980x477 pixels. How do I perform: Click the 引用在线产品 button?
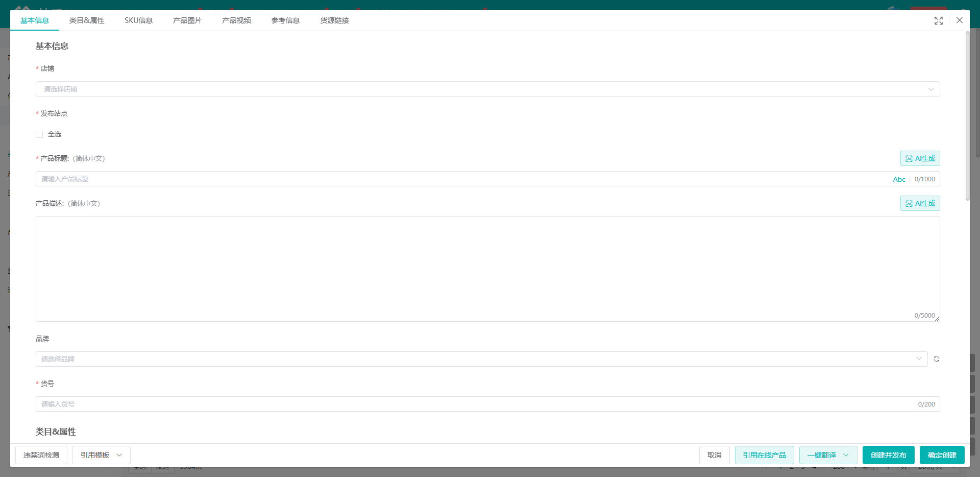point(764,455)
